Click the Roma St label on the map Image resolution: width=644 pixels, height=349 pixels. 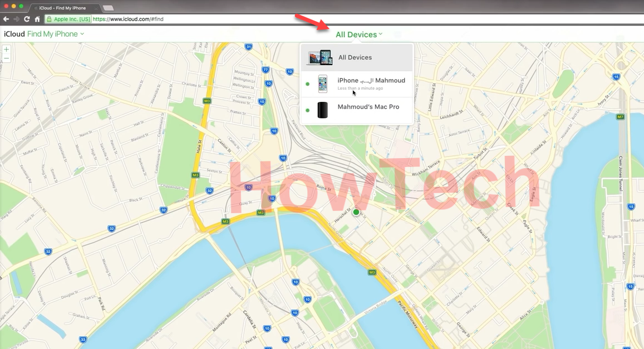[x=323, y=188]
